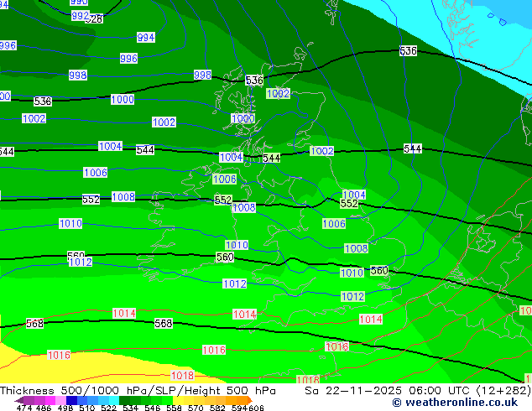Select the 582 legend scale value

click(217, 408)
